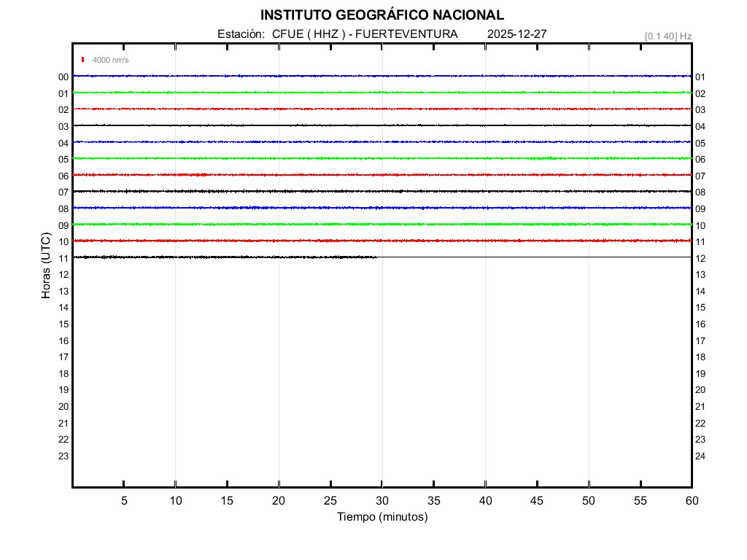The image size is (747, 560).
Task: Click the red 4000 nm/s scale bar
Action: tap(83, 60)
